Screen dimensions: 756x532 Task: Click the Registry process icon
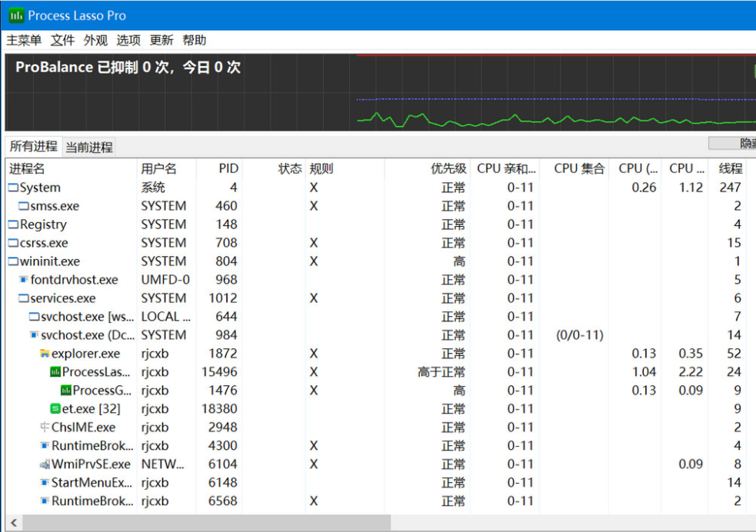tap(14, 224)
